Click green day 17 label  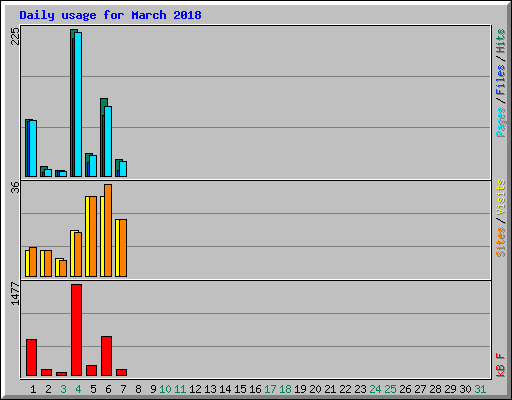click(x=270, y=389)
